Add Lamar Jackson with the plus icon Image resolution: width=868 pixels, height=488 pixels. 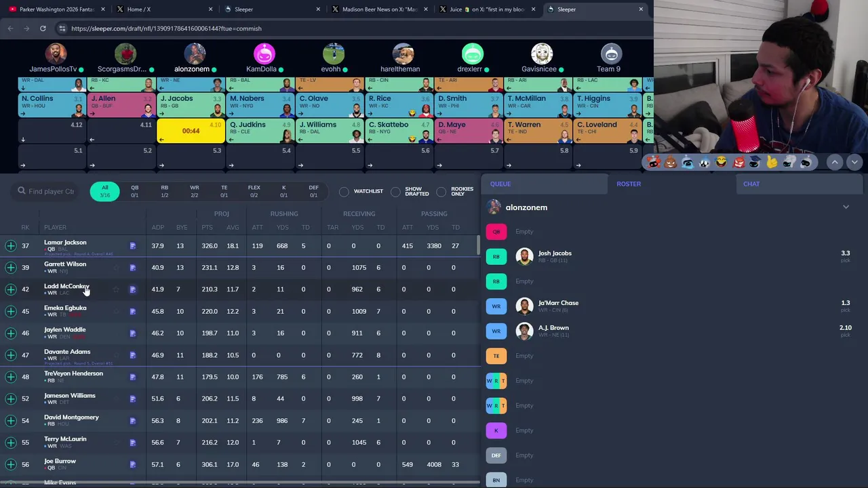tap(11, 245)
